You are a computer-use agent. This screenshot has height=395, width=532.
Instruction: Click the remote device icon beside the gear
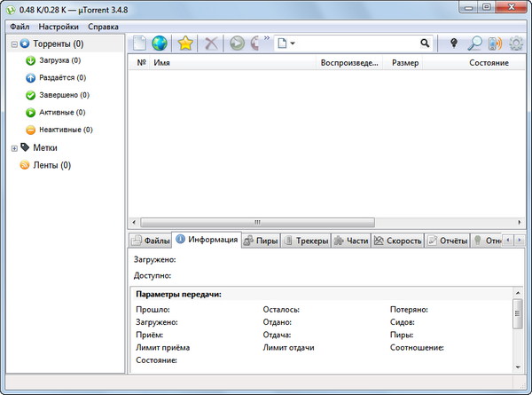495,43
